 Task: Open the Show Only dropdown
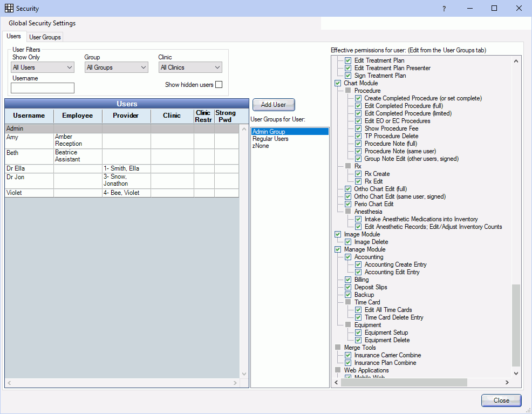(x=43, y=67)
